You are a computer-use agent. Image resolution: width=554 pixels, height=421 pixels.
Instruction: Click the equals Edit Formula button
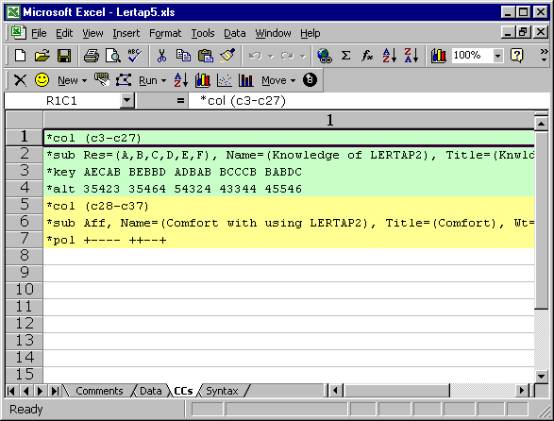pos(181,101)
